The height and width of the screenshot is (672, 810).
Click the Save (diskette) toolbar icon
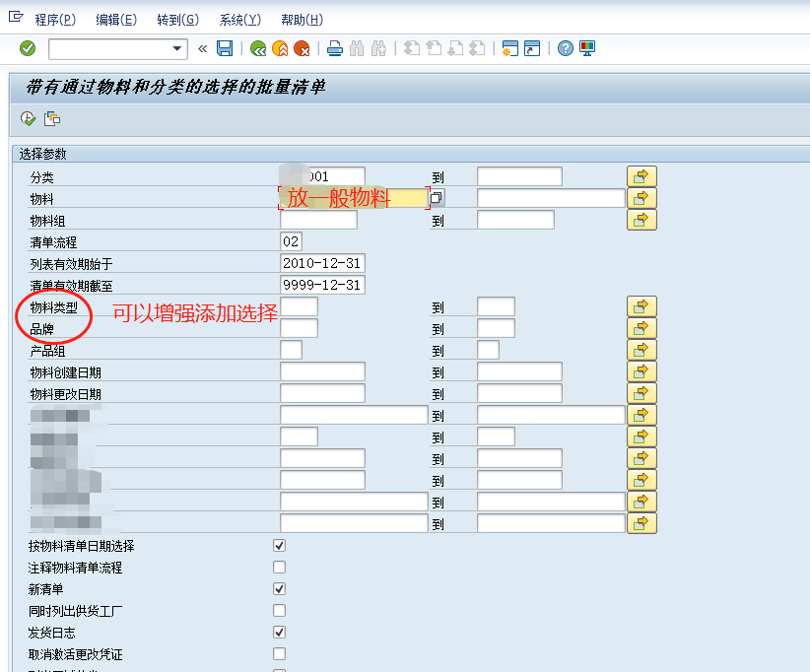(223, 47)
